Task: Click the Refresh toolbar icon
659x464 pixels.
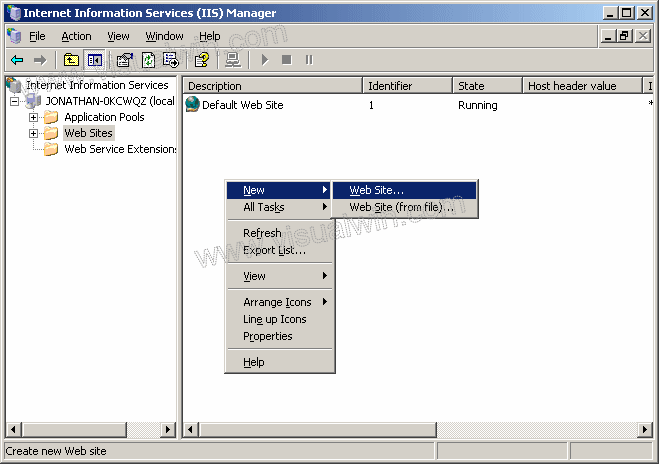Action: point(148,60)
